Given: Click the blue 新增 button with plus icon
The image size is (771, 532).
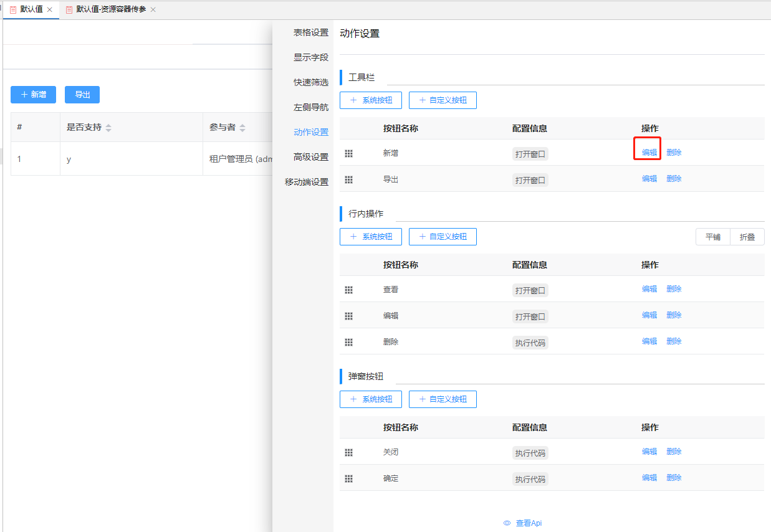Looking at the screenshot, I should pos(33,95).
